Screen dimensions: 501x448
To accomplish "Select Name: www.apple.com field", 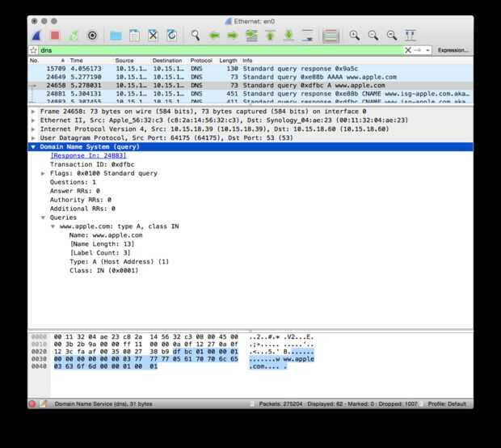I will click(106, 235).
